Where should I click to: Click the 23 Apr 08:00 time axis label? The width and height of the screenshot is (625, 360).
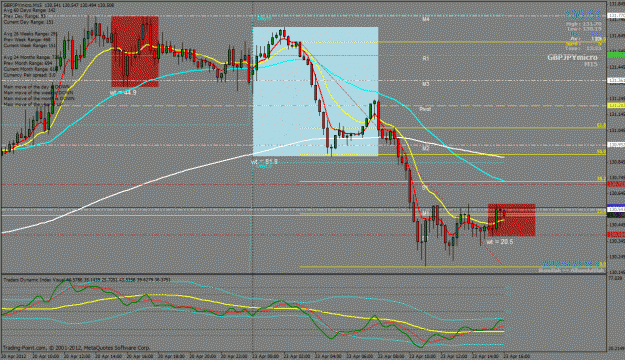tap(391, 356)
